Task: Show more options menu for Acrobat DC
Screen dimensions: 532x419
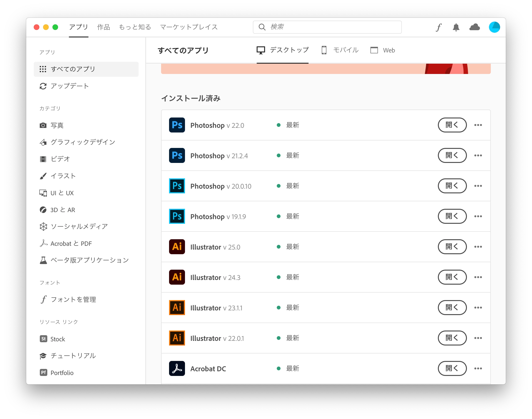Action: (x=478, y=368)
